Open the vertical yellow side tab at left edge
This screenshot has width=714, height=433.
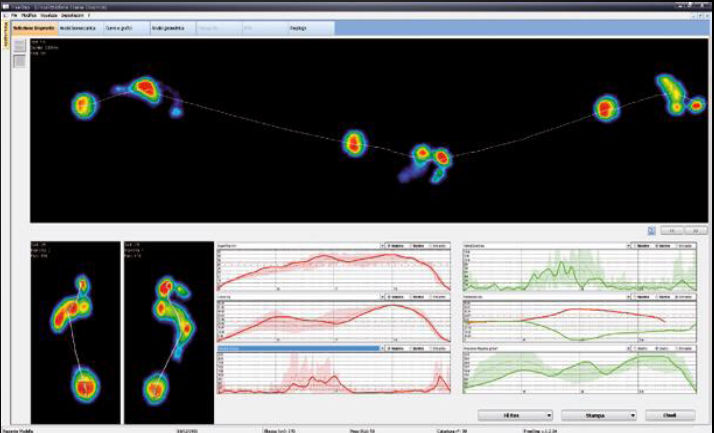tap(6, 35)
